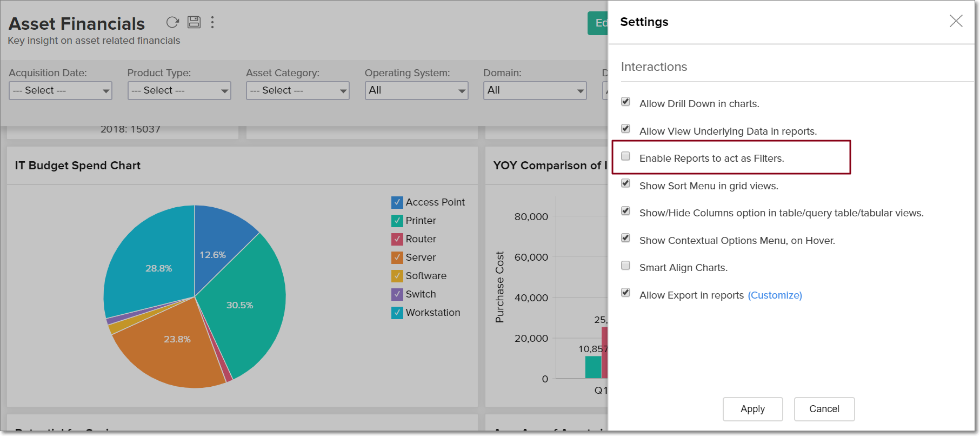Click the save dashboard icon
This screenshot has height=436, width=980.
click(194, 22)
